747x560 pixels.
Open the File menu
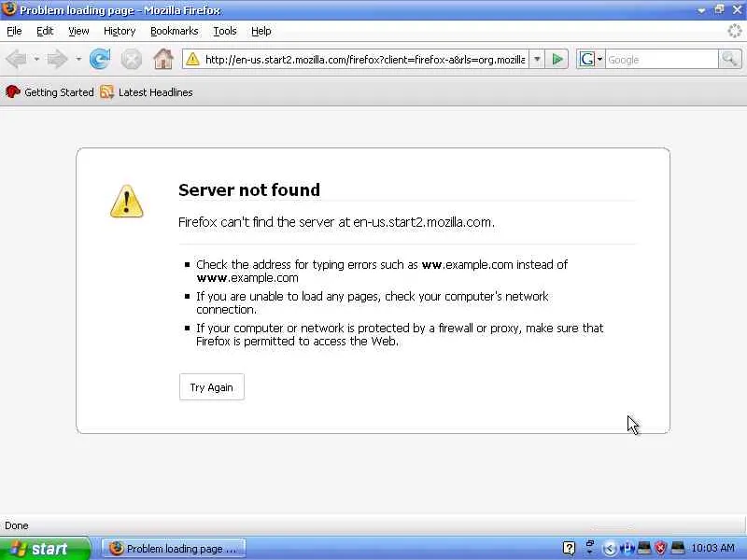click(14, 31)
